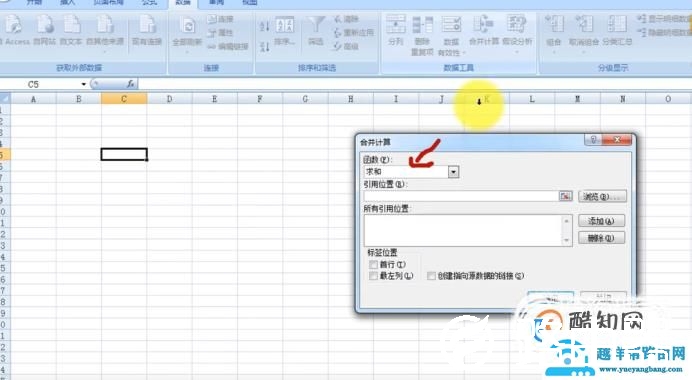The width and height of the screenshot is (692, 380).
Task: Click the Clear filter (清除) item
Action: tap(346, 19)
